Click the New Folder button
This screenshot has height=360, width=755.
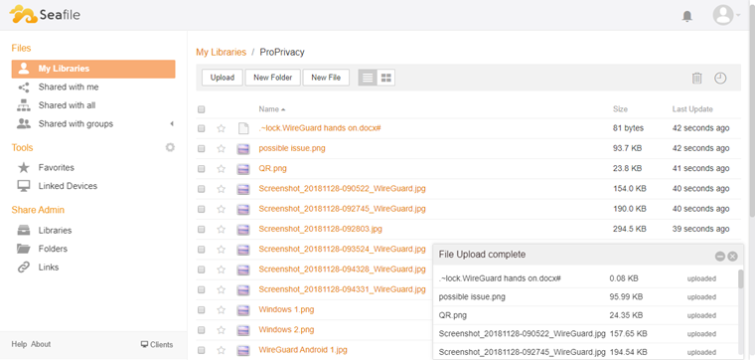273,77
